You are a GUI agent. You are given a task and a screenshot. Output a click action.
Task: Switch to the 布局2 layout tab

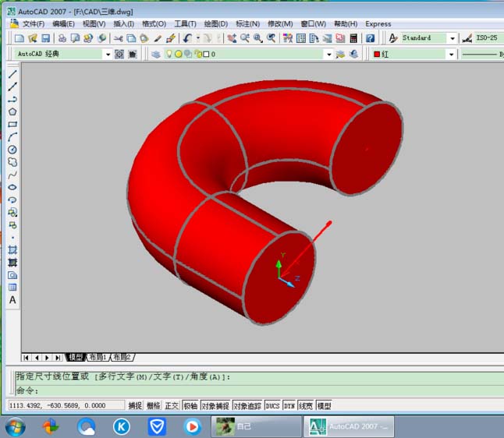tap(122, 357)
